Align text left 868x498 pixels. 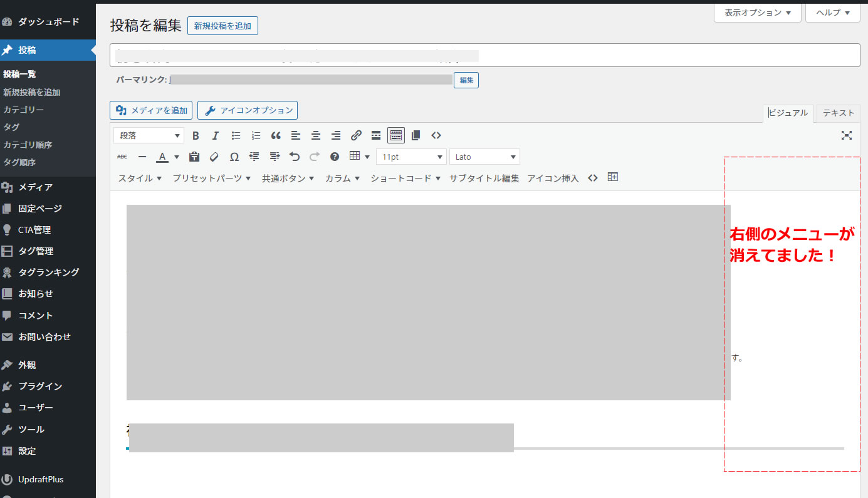(x=296, y=135)
